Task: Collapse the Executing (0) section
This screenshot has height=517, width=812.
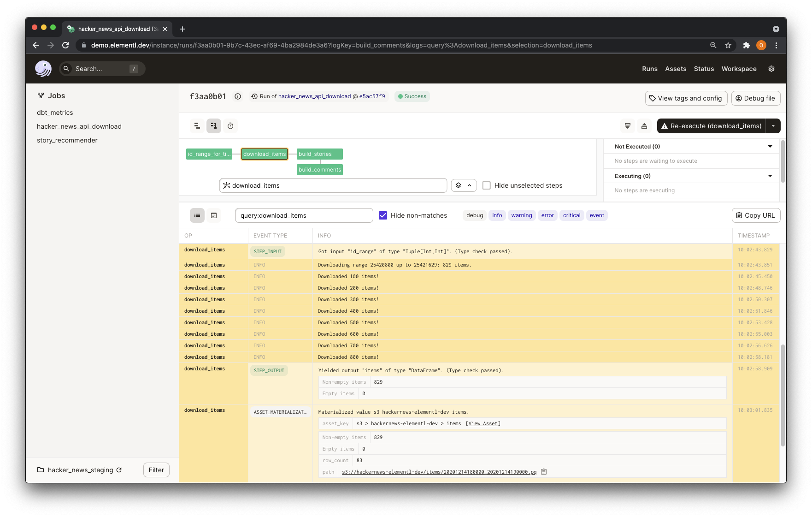Action: coord(770,176)
